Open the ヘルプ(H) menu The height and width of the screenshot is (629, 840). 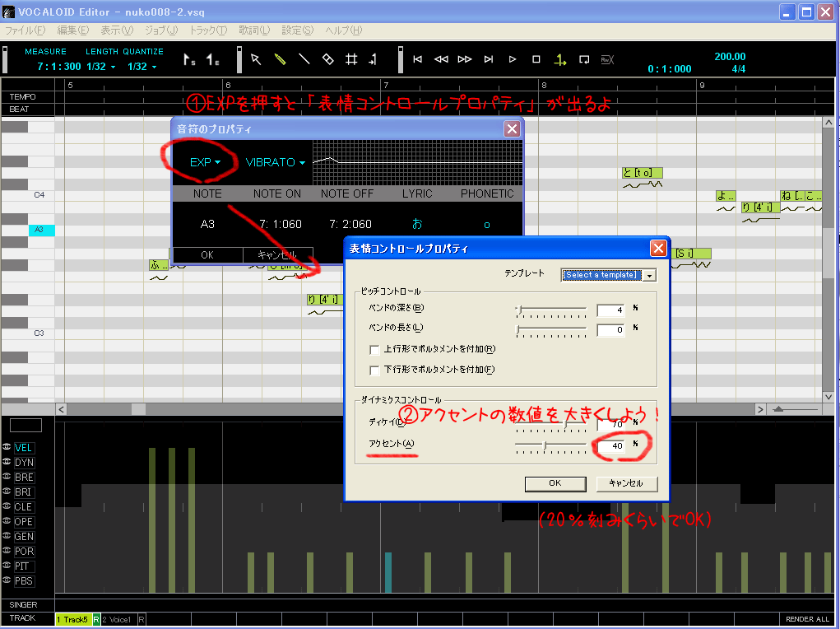pos(343,30)
